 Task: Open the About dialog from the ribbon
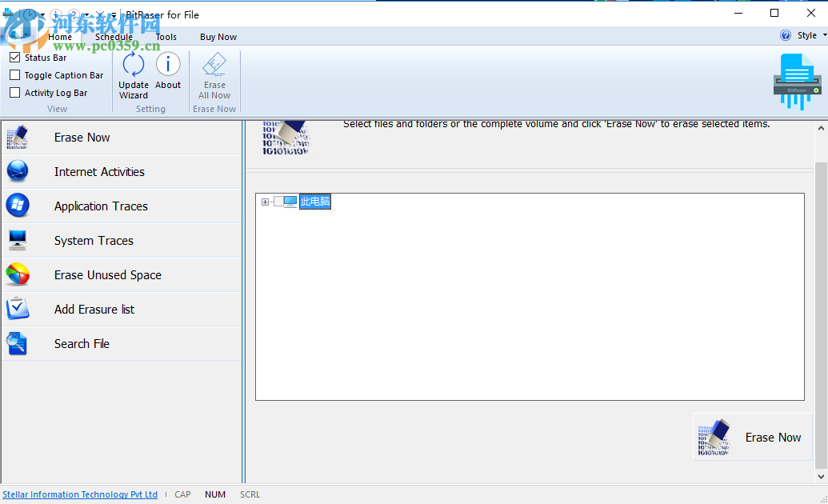[168, 74]
